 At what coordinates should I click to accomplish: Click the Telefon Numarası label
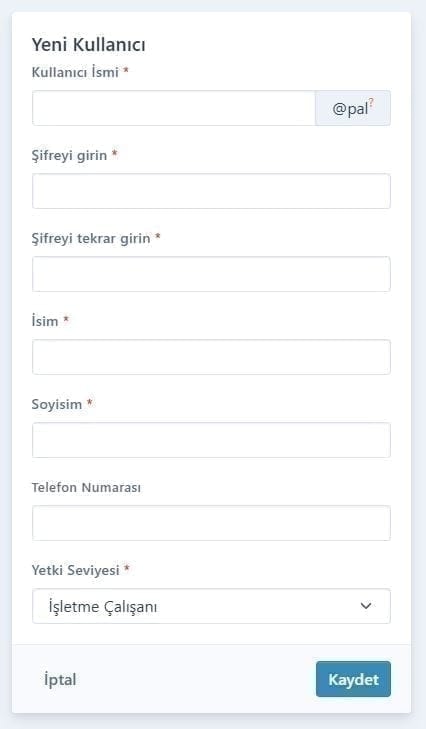[x=86, y=487]
